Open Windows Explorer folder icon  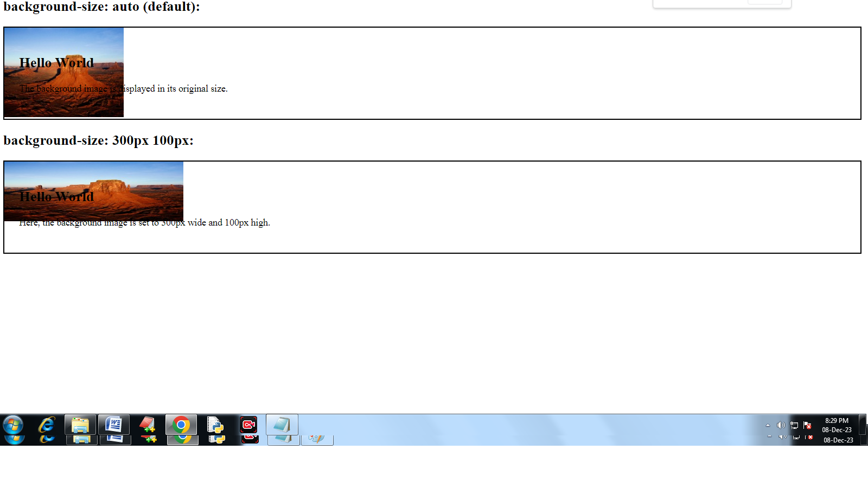point(80,425)
